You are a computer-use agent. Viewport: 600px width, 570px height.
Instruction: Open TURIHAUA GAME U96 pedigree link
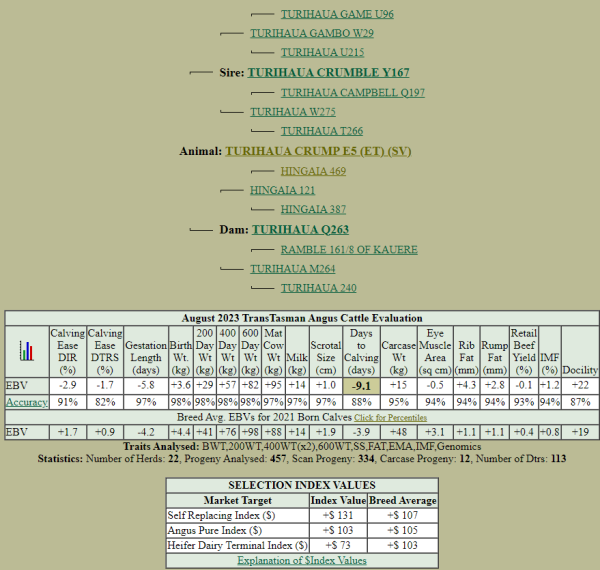click(x=337, y=14)
